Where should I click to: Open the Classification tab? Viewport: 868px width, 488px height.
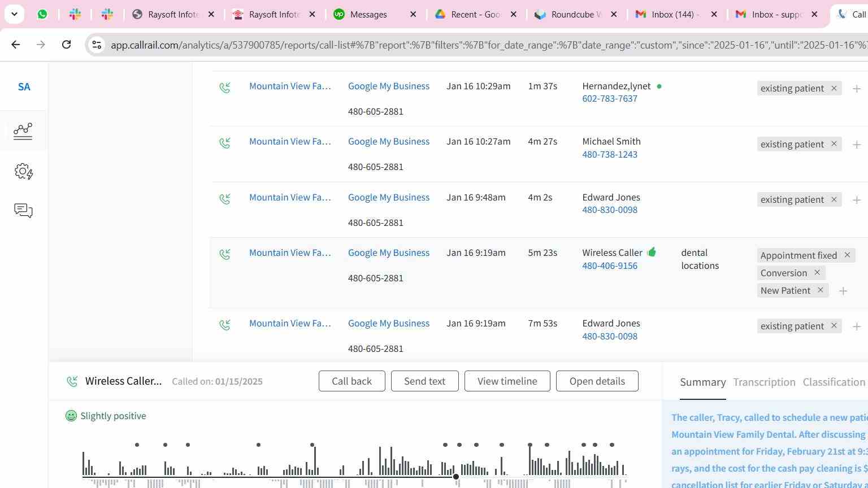click(834, 382)
